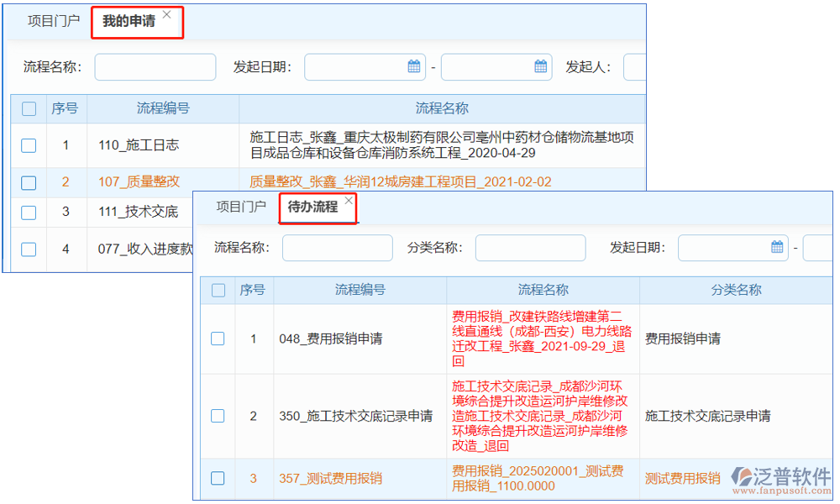Close the 我的申请 tab
This screenshot has width=840, height=504.
coord(168,14)
